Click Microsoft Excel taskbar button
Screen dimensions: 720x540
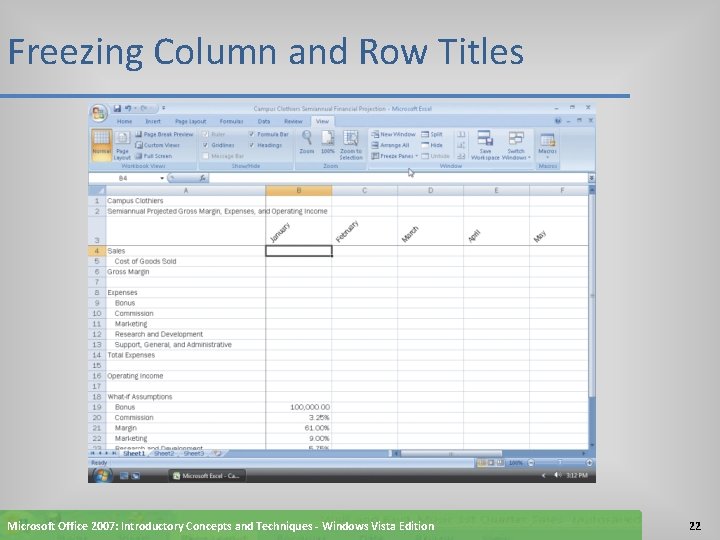(207, 476)
